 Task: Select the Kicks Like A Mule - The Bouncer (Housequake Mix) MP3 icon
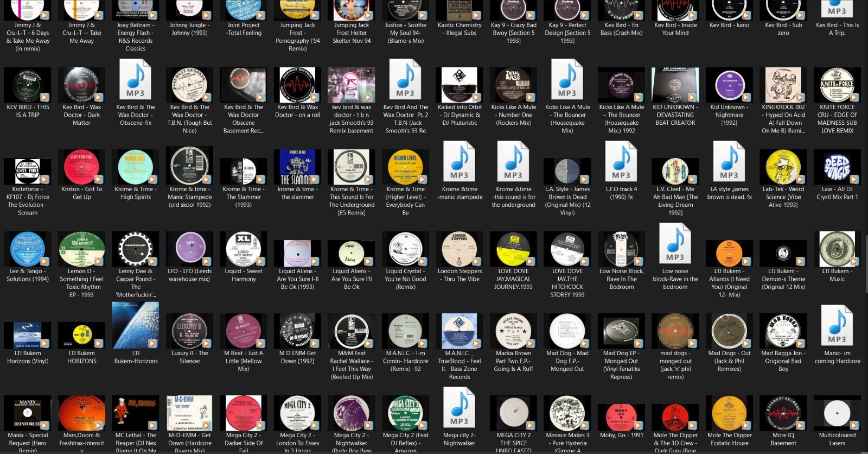tap(567, 80)
